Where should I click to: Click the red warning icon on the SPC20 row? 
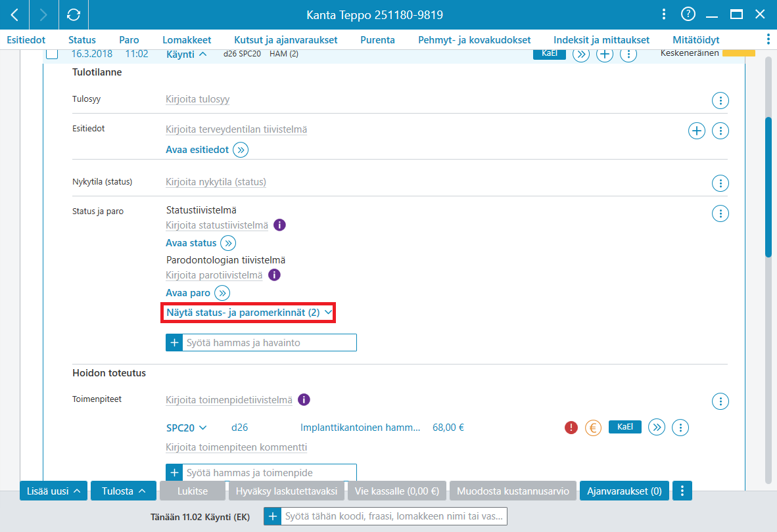coord(571,427)
